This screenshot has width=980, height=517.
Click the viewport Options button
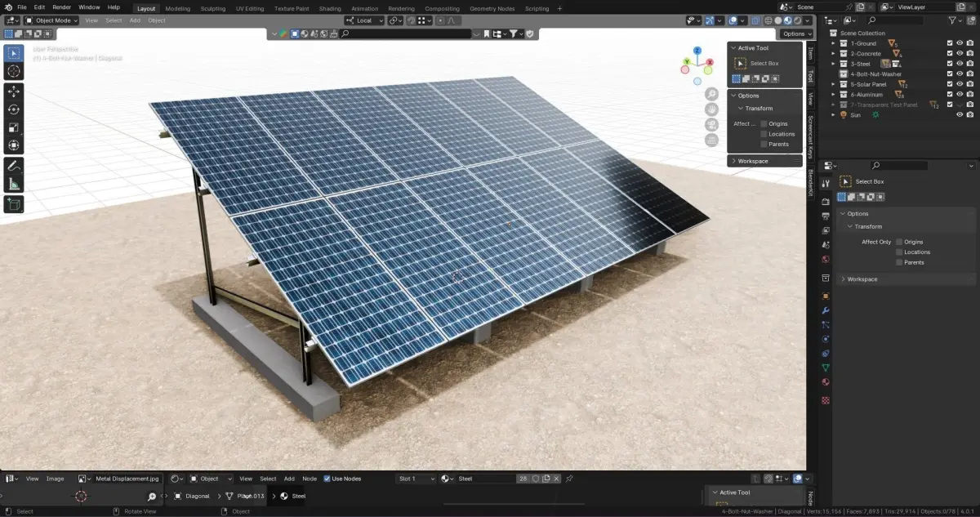coord(796,34)
